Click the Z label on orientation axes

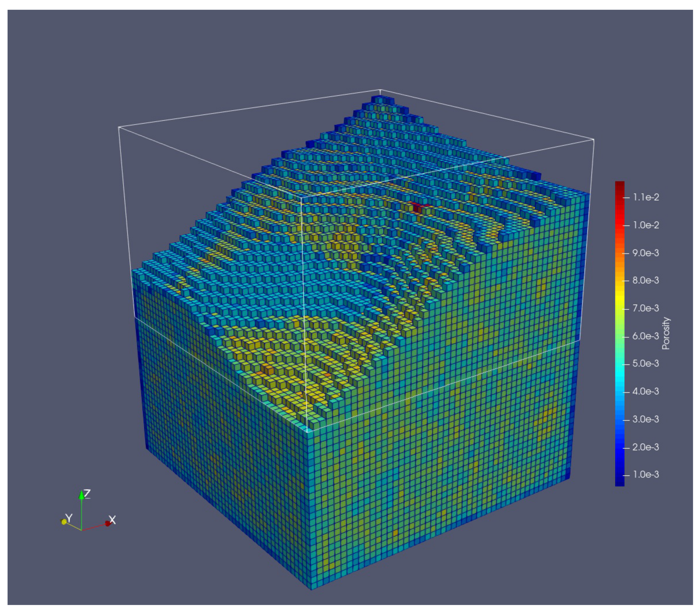[87, 493]
